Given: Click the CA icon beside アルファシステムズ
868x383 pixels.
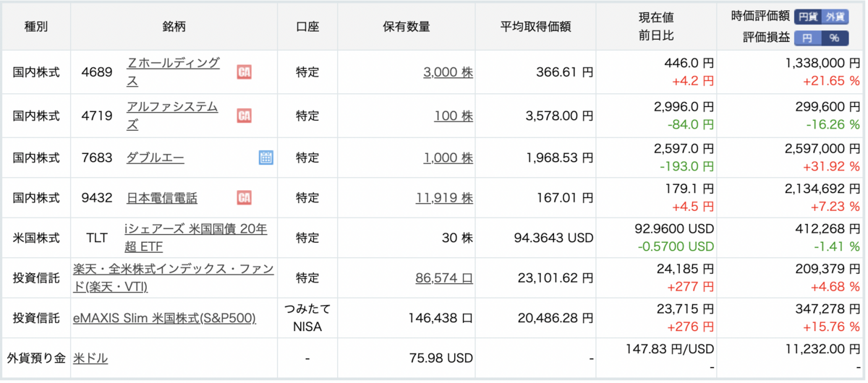Looking at the screenshot, I should [244, 116].
